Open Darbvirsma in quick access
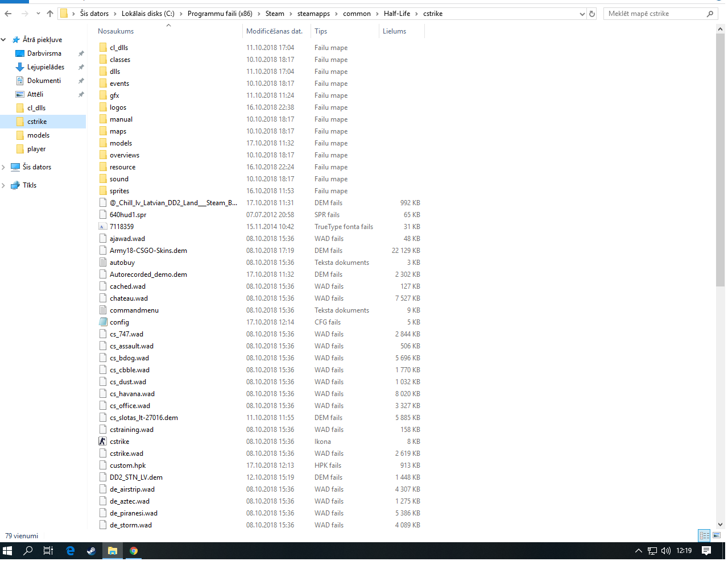 pos(44,53)
